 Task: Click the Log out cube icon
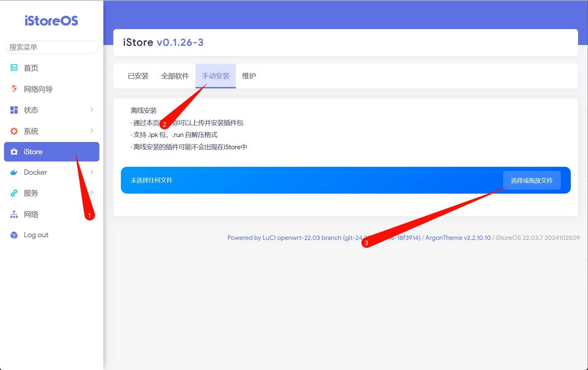[14, 235]
